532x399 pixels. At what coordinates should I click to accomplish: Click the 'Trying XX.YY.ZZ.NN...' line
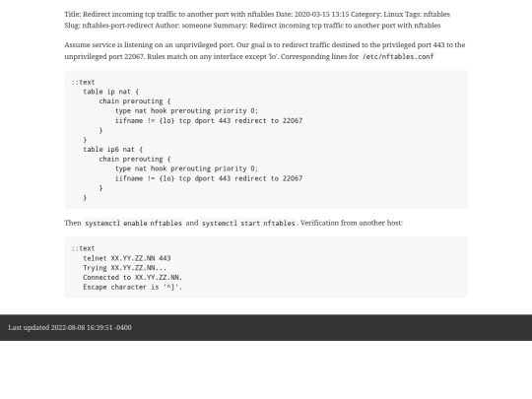tap(124, 268)
